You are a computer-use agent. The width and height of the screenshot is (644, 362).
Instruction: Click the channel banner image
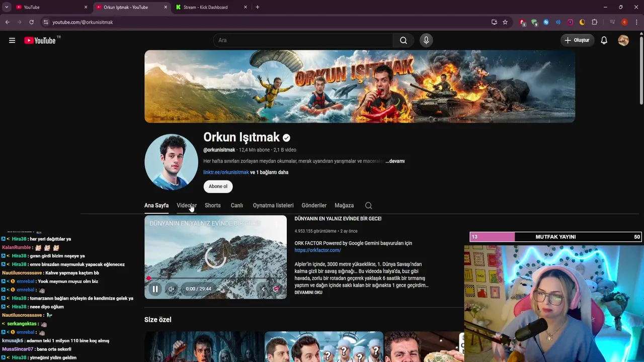point(360,86)
